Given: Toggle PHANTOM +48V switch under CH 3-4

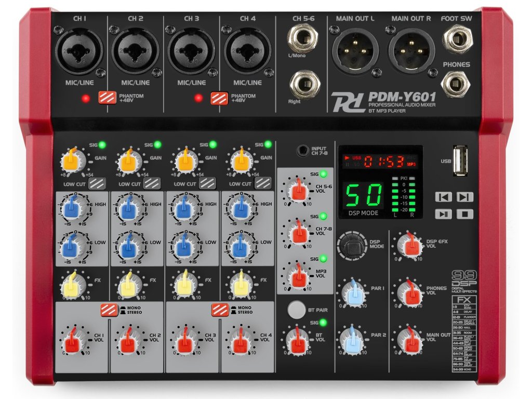Looking at the screenshot, I should [x=220, y=98].
